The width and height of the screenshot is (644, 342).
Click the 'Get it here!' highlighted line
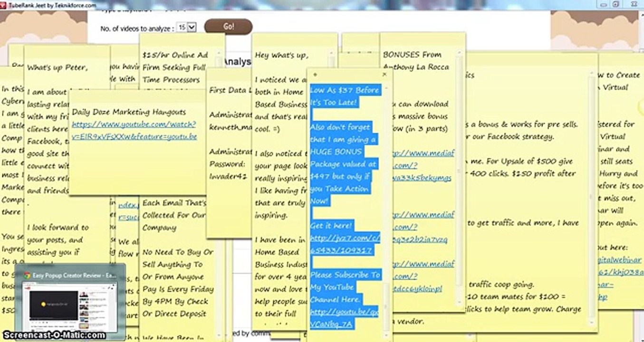(x=331, y=226)
